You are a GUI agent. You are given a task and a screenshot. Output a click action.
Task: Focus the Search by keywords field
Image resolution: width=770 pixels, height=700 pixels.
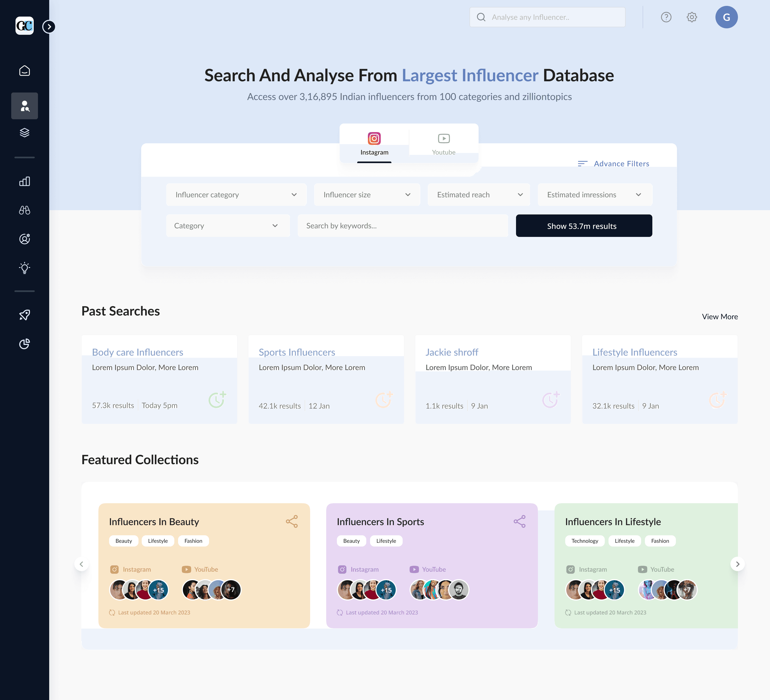[x=403, y=226]
